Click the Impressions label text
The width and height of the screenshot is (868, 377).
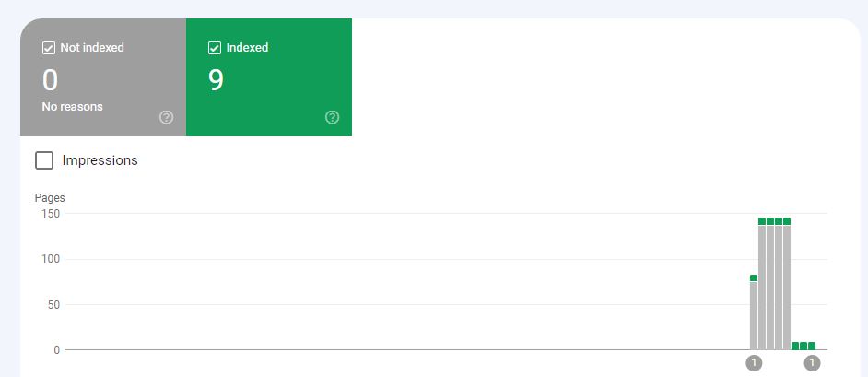pyautogui.click(x=100, y=160)
